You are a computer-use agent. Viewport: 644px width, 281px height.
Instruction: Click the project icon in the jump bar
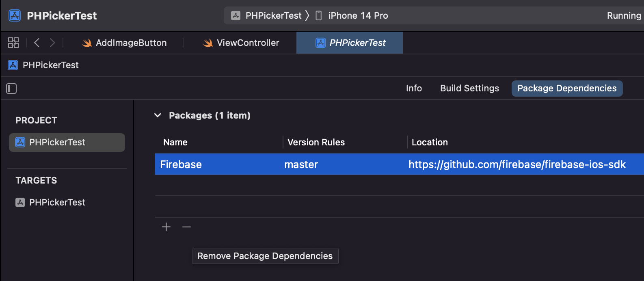click(x=13, y=65)
